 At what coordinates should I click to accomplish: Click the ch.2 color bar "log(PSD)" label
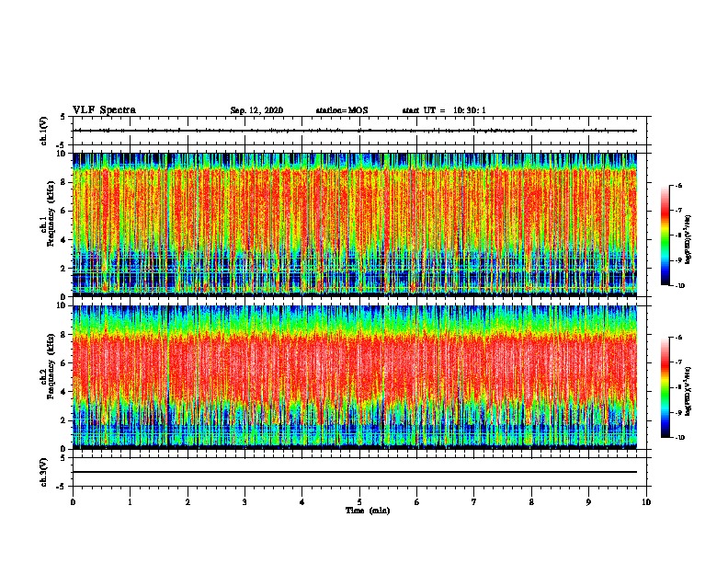(688, 391)
